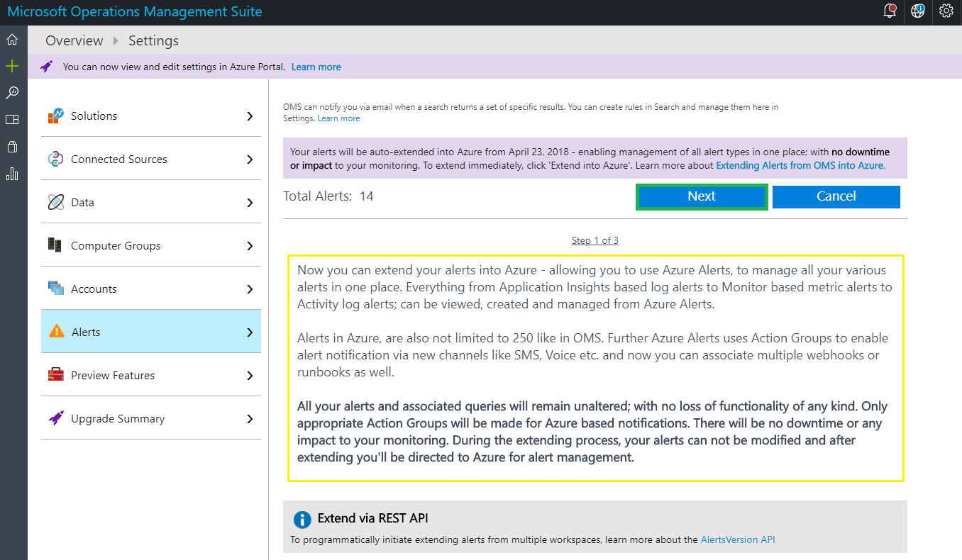The width and height of the screenshot is (962, 560).
Task: Expand the Computer Groups chevron
Action: 250,245
